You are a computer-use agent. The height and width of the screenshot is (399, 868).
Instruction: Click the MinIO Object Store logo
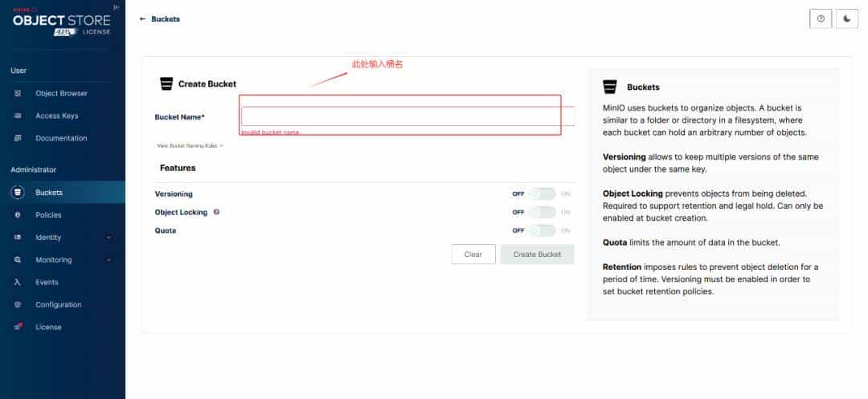61,22
